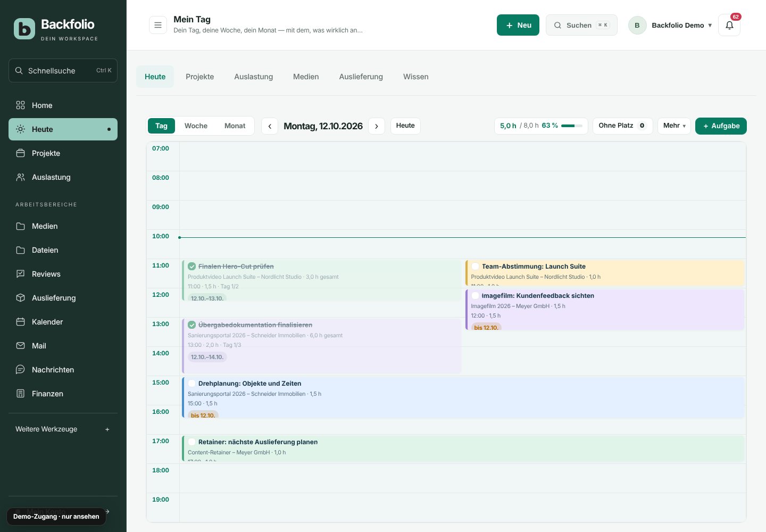Switch calendar to Woche view

pyautogui.click(x=196, y=126)
